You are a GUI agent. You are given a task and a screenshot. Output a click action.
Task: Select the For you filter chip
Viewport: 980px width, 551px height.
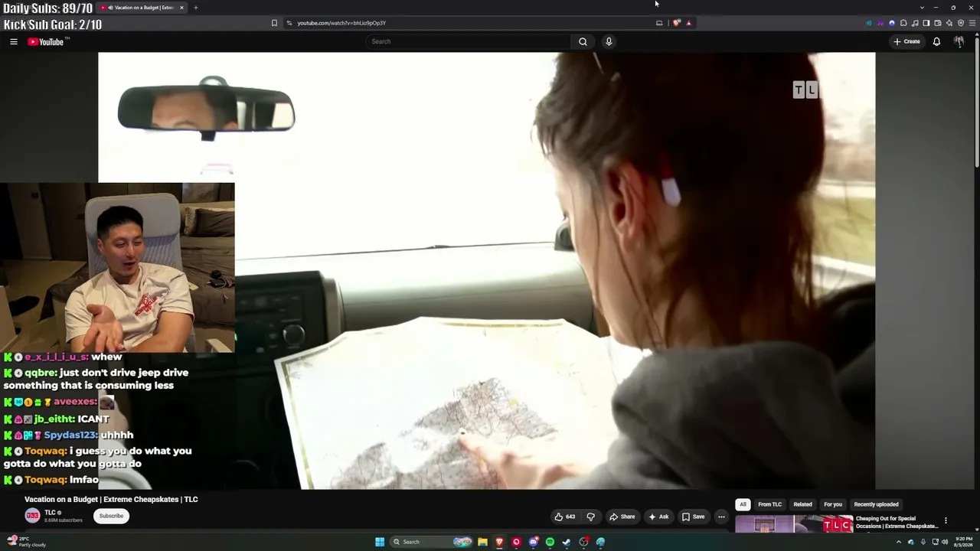[833, 504]
